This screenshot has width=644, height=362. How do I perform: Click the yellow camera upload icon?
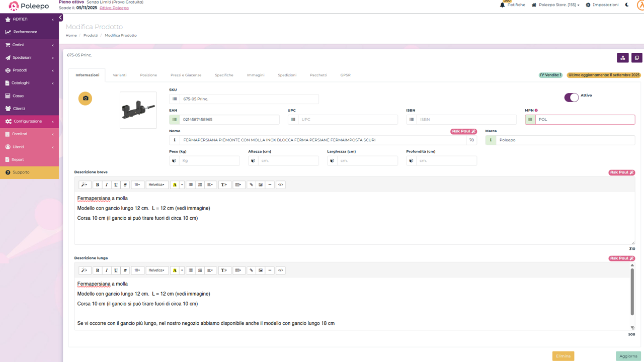[86, 99]
